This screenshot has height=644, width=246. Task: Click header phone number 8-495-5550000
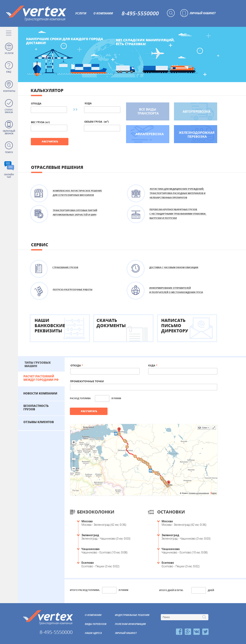pos(140,14)
